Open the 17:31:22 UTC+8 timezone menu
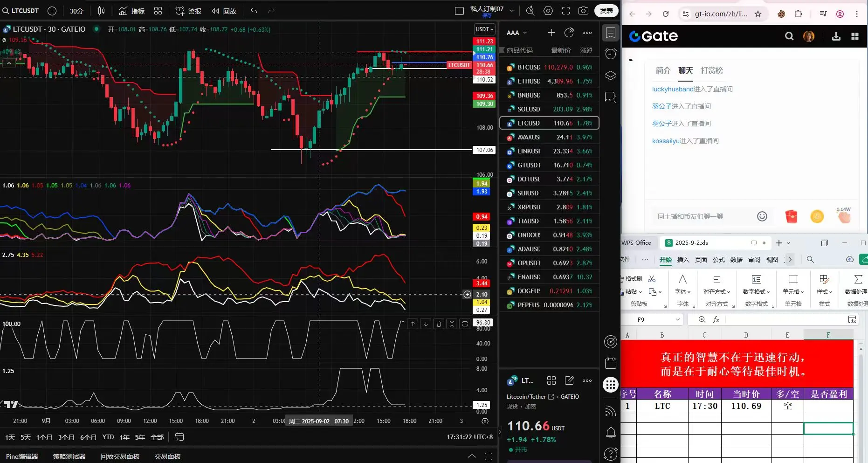 pos(469,437)
